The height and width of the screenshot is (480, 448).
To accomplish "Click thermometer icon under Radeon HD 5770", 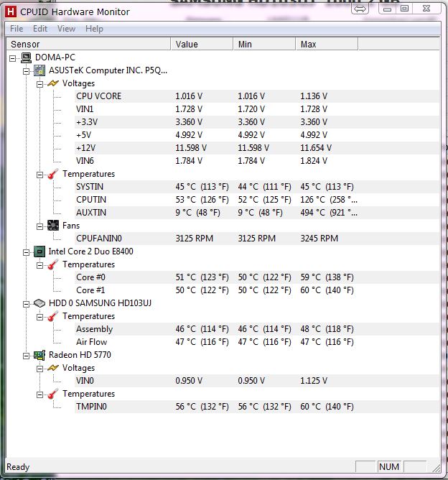I will click(53, 394).
